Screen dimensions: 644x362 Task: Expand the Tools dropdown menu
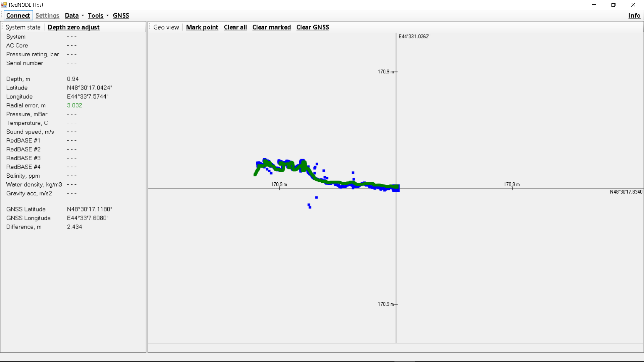click(98, 15)
